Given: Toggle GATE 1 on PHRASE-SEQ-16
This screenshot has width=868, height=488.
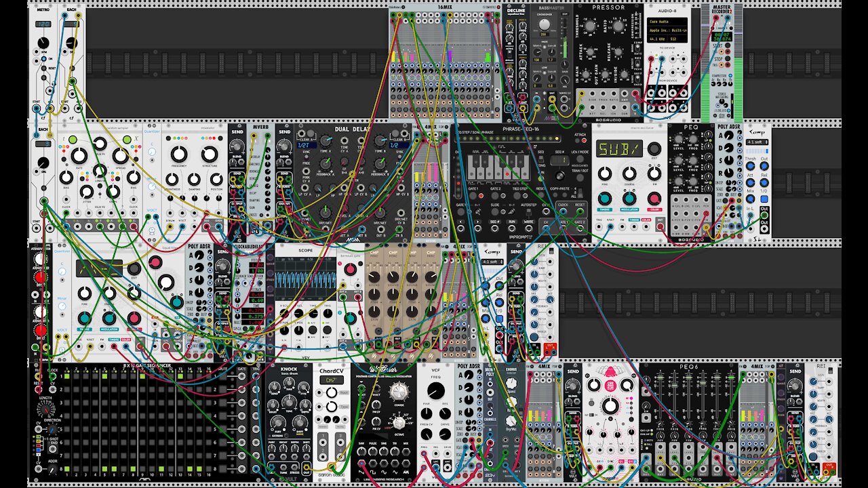Looking at the screenshot, I should 473,196.
